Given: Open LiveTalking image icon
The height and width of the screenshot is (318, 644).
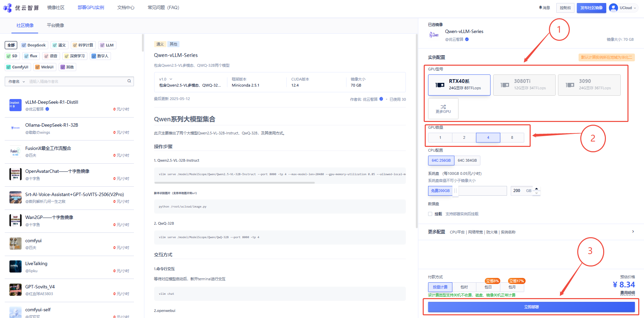Looking at the screenshot, I should (16, 266).
